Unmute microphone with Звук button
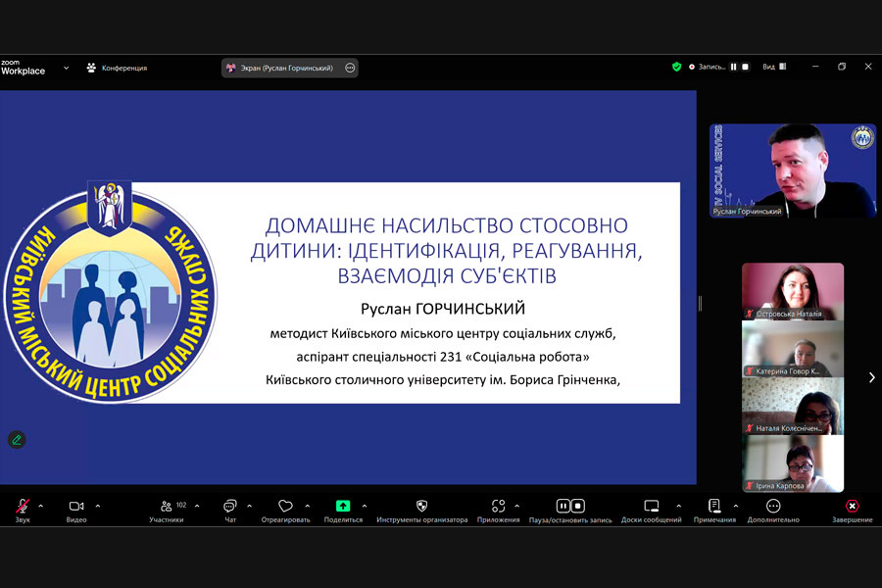882x588 pixels. point(22,507)
